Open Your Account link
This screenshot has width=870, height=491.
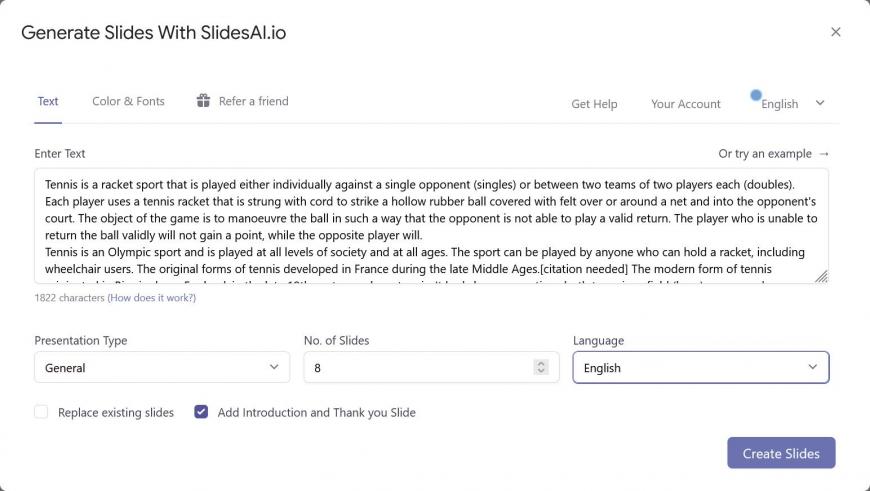tap(686, 104)
